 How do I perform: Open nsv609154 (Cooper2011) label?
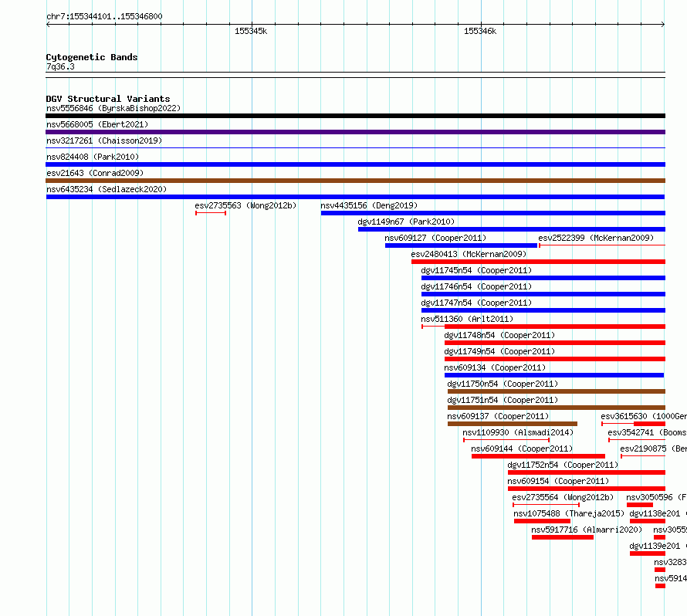click(558, 481)
